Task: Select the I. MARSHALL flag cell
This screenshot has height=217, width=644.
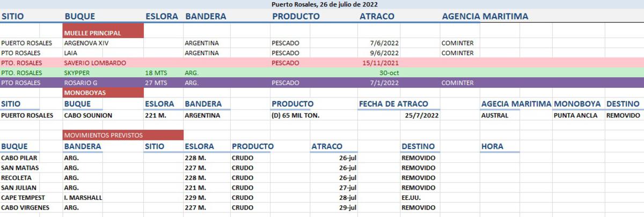Action: tap(103, 198)
